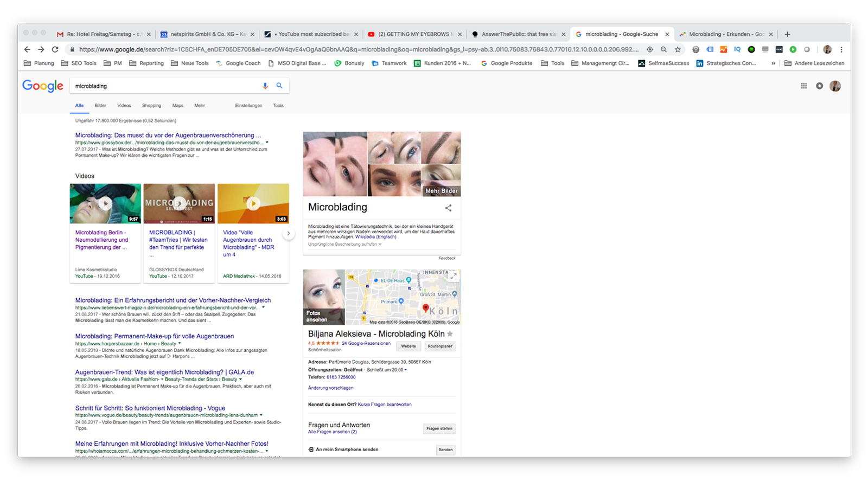This screenshot has width=868, height=488.
Task: Expand Ursprüngliche Beschreibung aufrufen
Action: coord(345,244)
